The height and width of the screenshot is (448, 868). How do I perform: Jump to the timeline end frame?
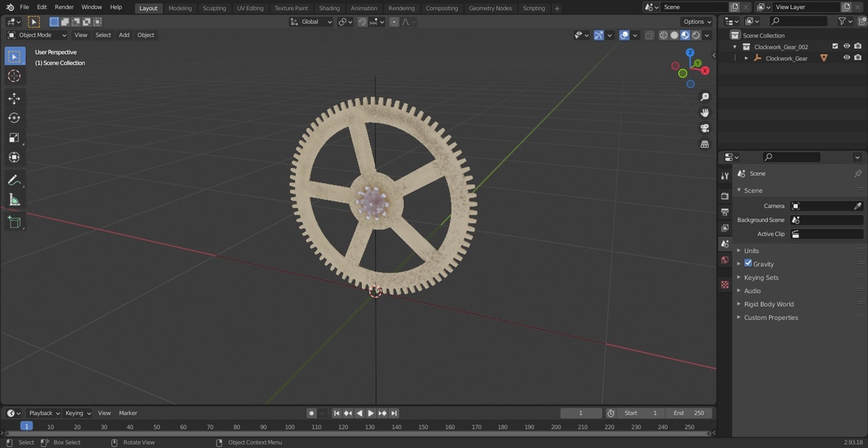tap(394, 413)
